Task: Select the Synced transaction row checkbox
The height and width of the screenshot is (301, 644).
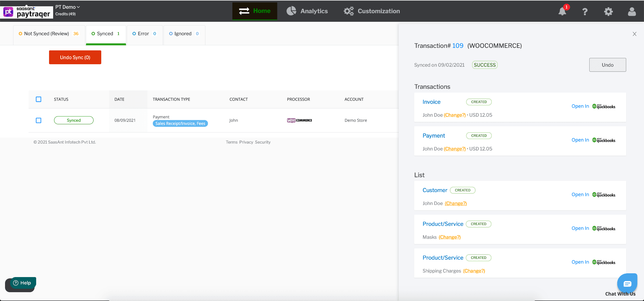Action: point(39,120)
